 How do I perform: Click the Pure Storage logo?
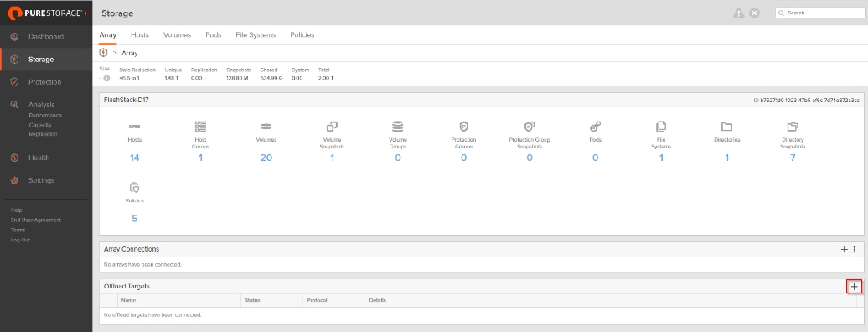(x=47, y=13)
